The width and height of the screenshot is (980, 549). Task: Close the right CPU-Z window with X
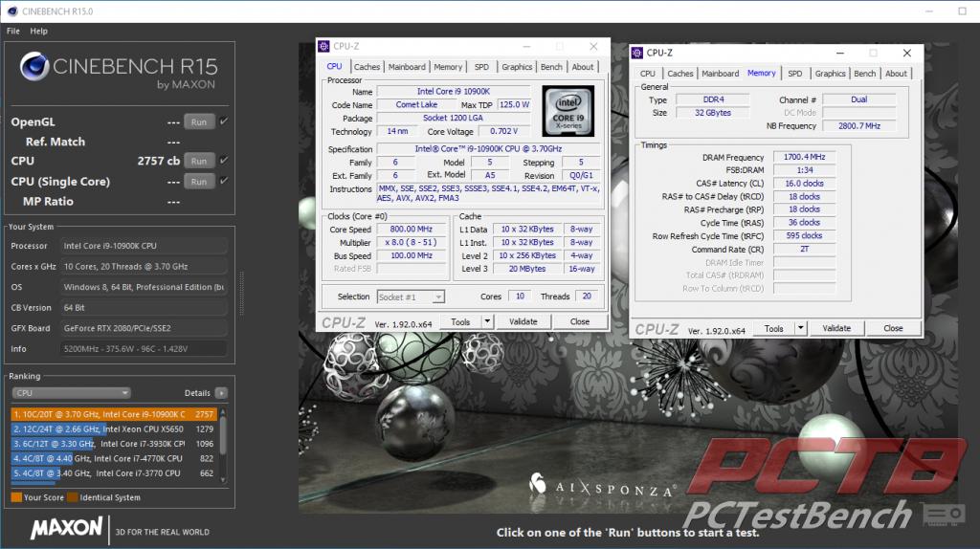907,54
